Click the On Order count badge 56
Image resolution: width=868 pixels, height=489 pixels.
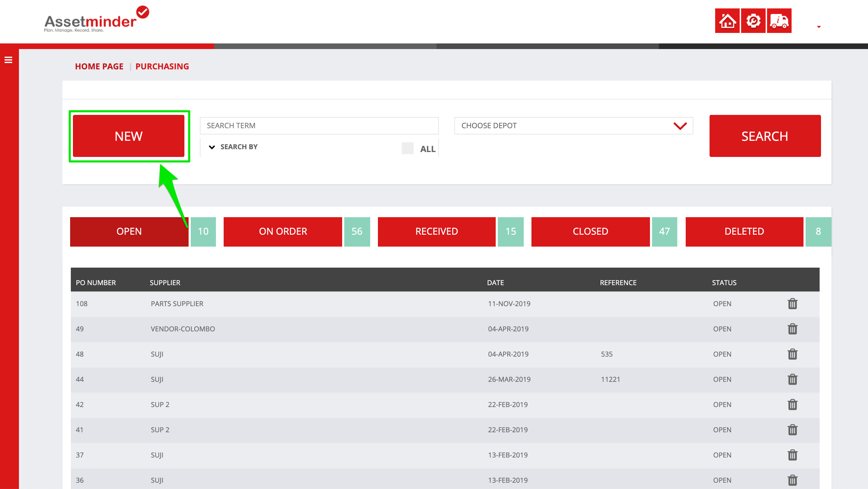tap(357, 232)
